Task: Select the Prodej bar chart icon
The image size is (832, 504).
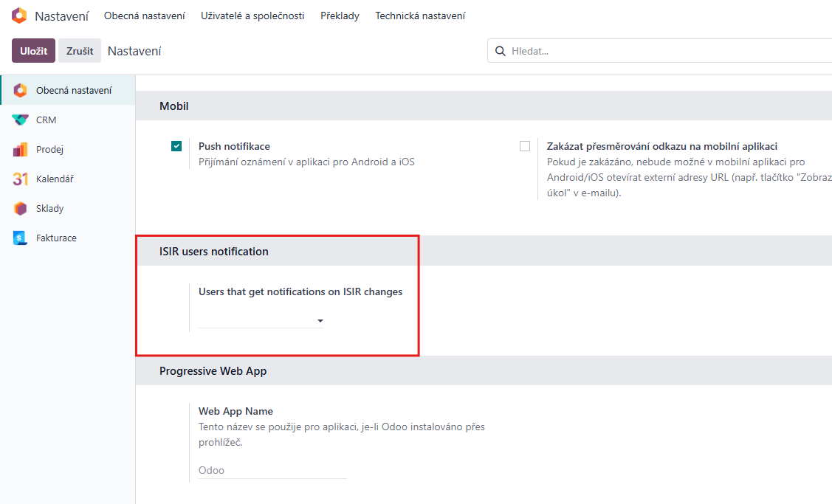Action: click(x=21, y=149)
